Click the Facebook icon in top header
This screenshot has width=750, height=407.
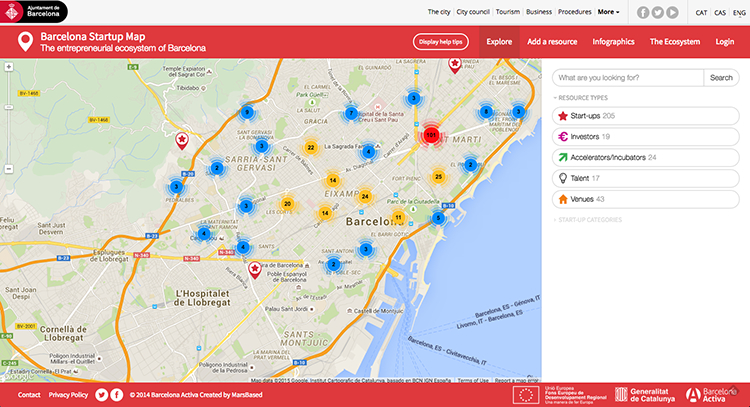[642, 12]
